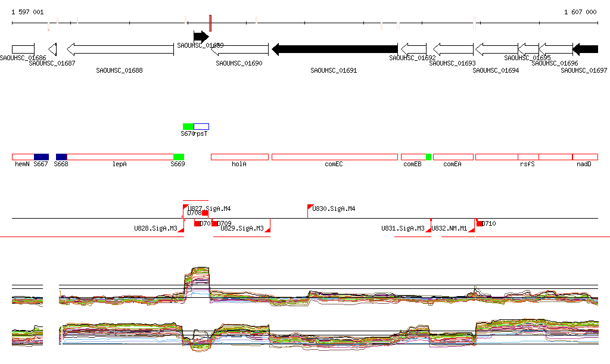Click the 1 607 000 end coordinate
The image size is (610, 364).
(x=580, y=12)
